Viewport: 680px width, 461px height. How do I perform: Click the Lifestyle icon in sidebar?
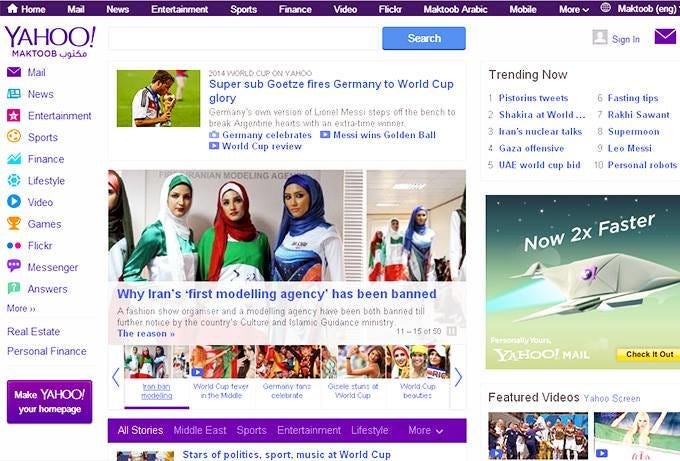(x=14, y=180)
